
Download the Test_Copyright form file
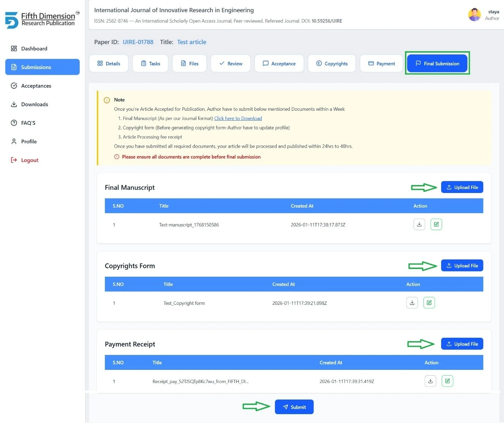412,303
